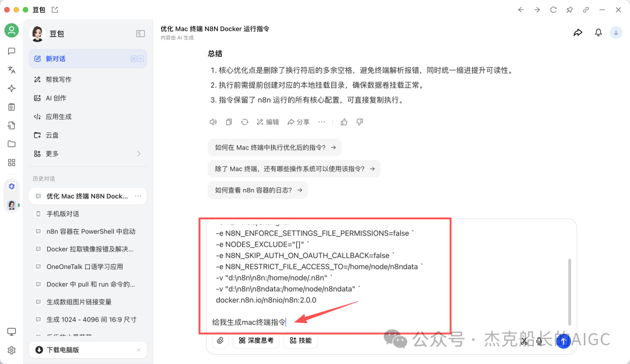Choose suggestion 如何查看 n8n 容器的日志?

258,190
